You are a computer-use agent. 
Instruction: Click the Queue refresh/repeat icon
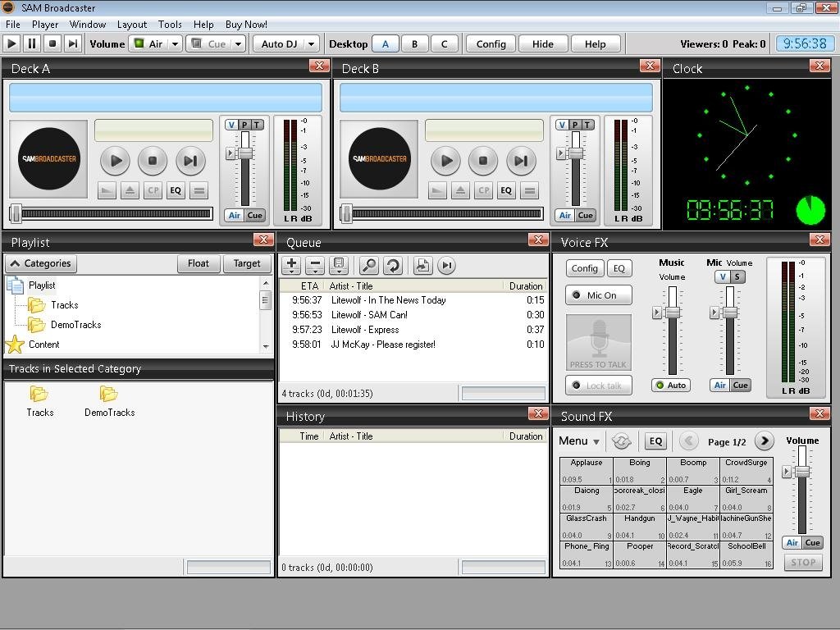pyautogui.click(x=393, y=265)
